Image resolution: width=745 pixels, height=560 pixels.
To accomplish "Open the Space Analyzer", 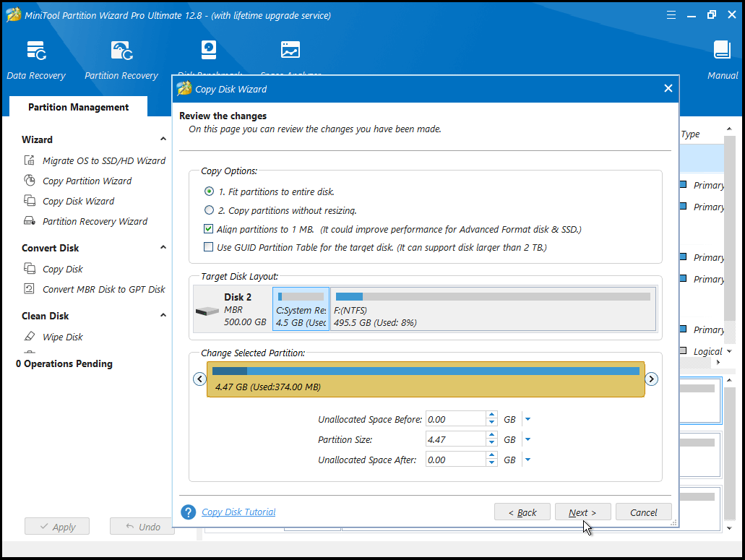I will click(290, 50).
